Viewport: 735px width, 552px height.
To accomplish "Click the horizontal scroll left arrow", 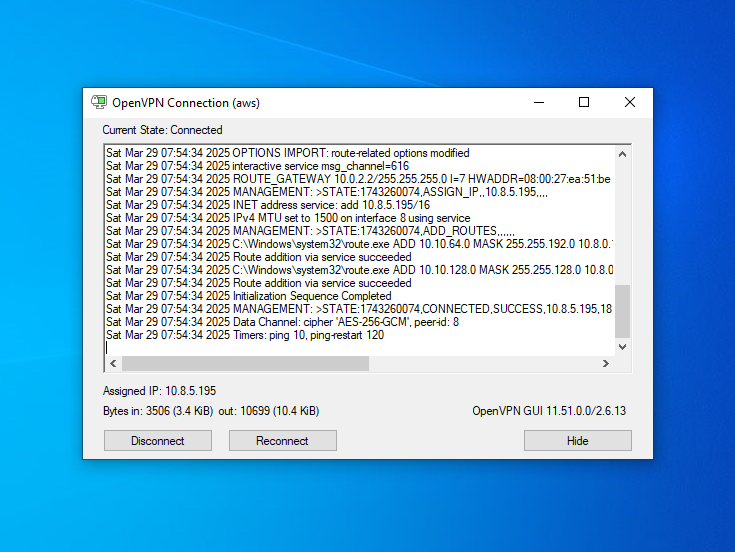I will [x=113, y=363].
